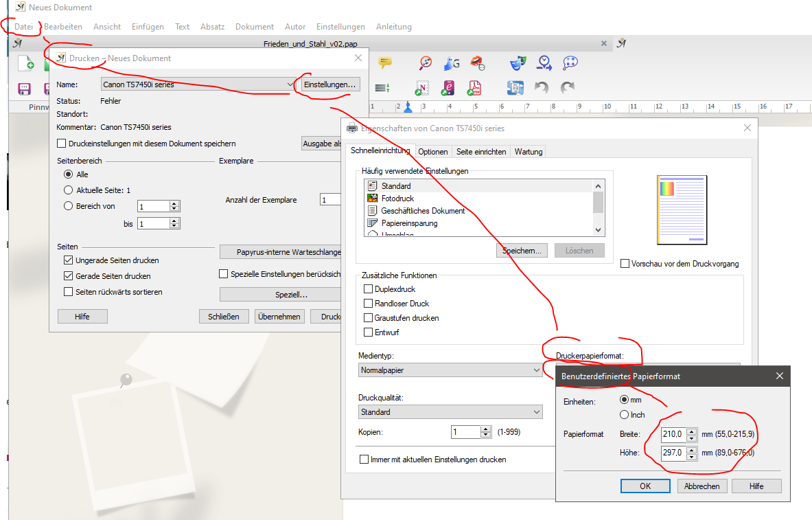The image size is (812, 520).
Task: Click the Einstellungen... button in print dialog
Action: (x=330, y=84)
